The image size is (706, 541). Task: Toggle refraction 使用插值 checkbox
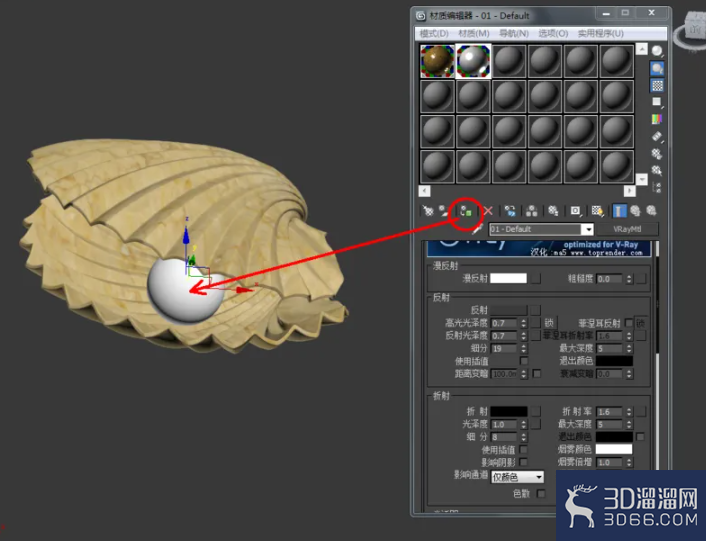click(524, 449)
